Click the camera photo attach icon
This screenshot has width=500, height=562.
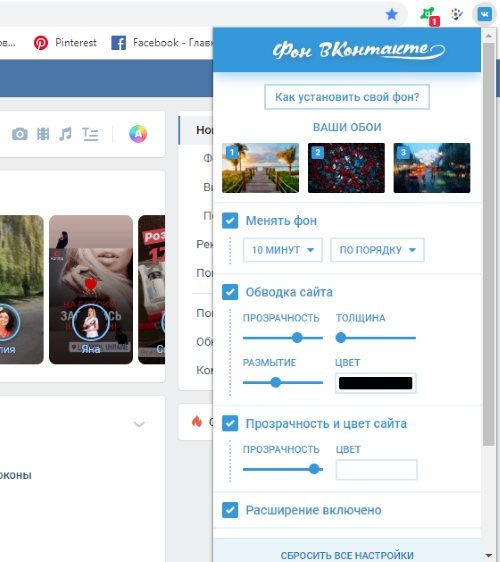20,134
